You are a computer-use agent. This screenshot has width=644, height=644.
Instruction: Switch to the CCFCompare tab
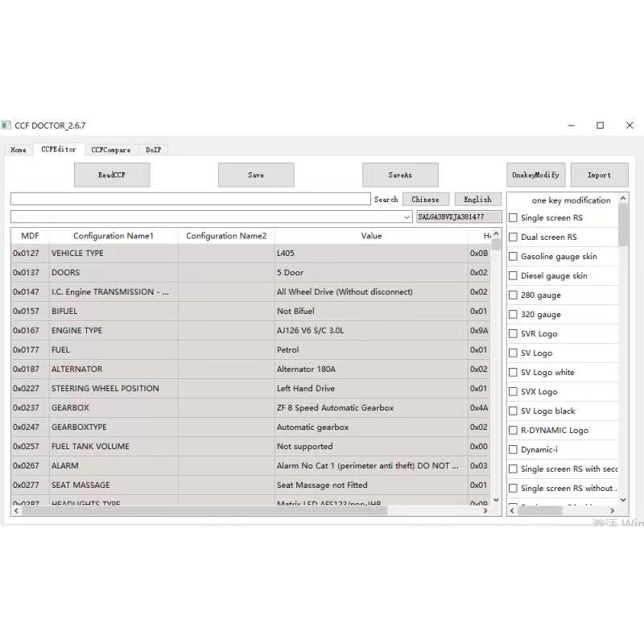tap(111, 150)
